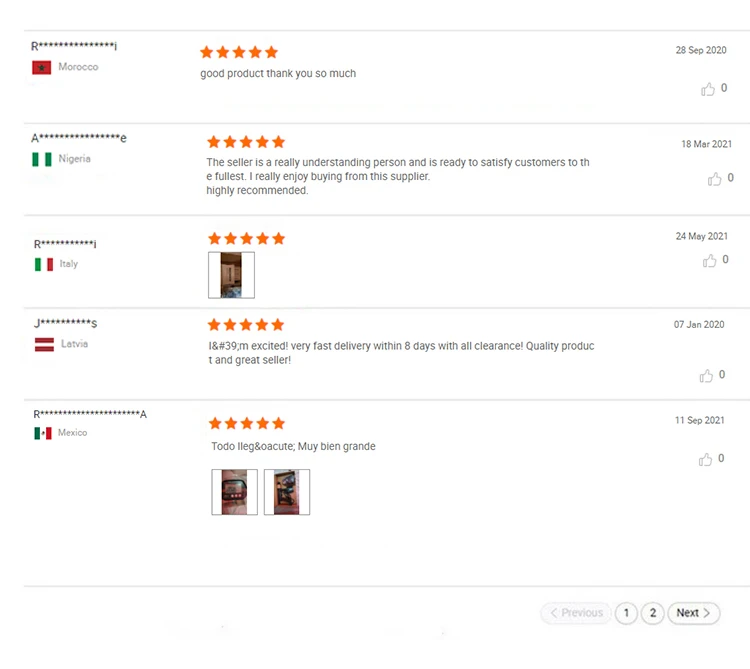
Task: Click thumbs-up on the Nigeria review
Action: [714, 179]
